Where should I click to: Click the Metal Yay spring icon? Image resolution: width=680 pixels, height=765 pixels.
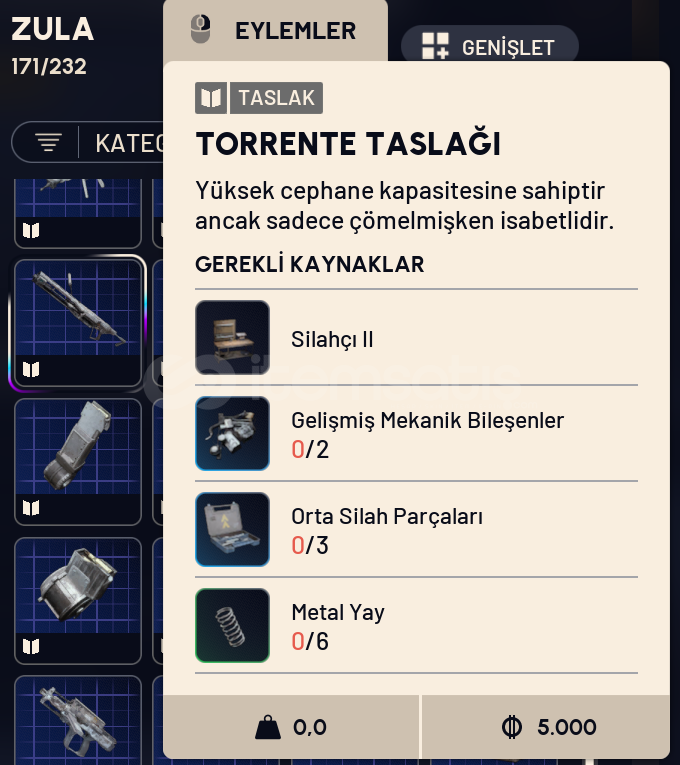232,625
